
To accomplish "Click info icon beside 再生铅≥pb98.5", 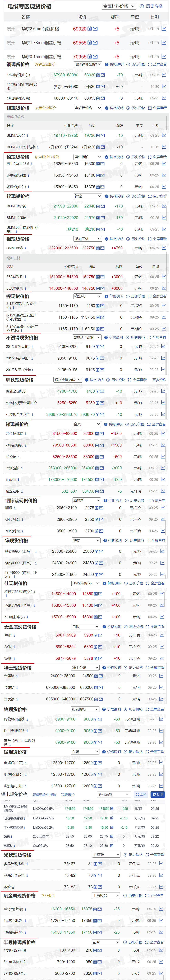I will point(32,164).
